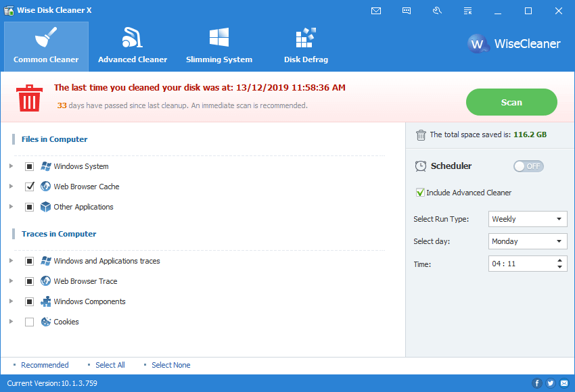Click the settings wrench icon in title bar
Image resolution: width=575 pixels, height=392 pixels.
[437, 11]
